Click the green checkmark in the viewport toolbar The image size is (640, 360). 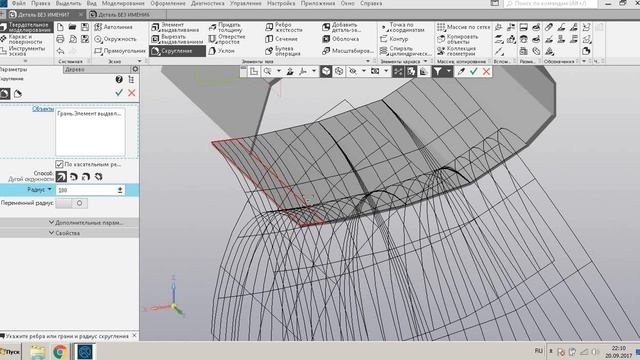click(x=473, y=71)
